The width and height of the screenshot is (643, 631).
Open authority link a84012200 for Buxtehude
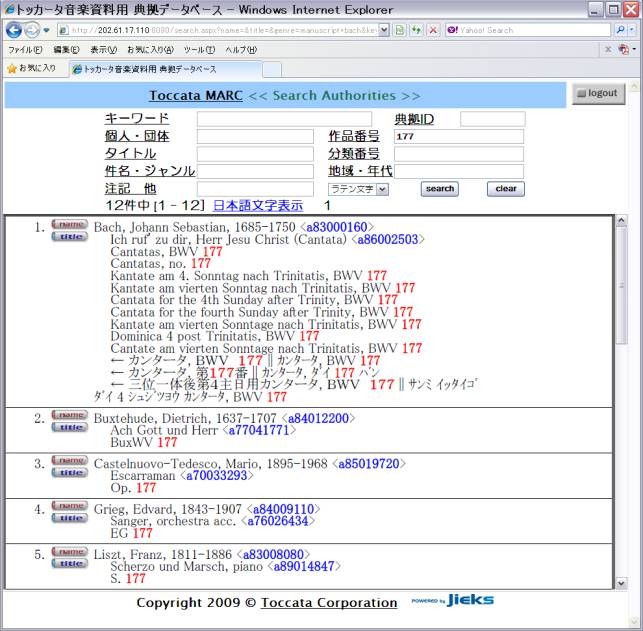pyautogui.click(x=318, y=418)
